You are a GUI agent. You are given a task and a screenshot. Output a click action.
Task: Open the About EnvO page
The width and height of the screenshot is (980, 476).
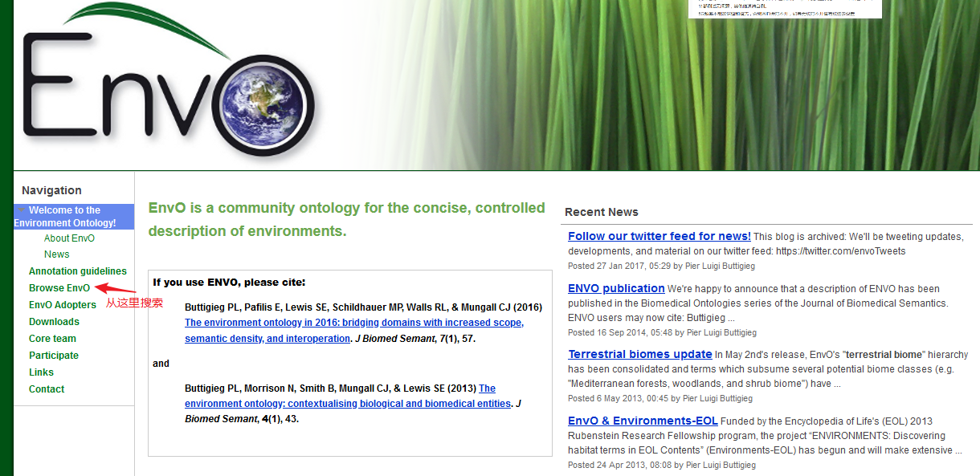point(69,238)
